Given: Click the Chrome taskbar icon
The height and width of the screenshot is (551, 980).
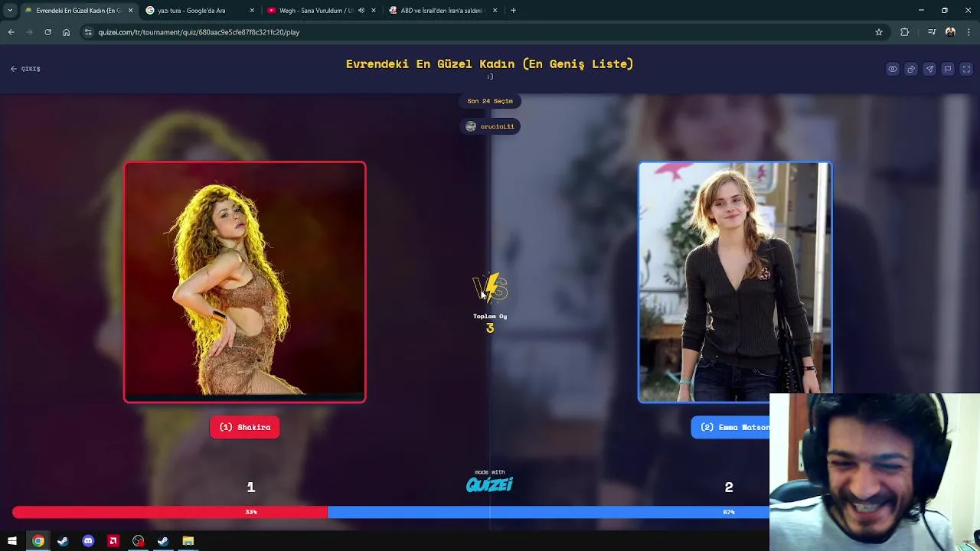Looking at the screenshot, I should (x=38, y=541).
